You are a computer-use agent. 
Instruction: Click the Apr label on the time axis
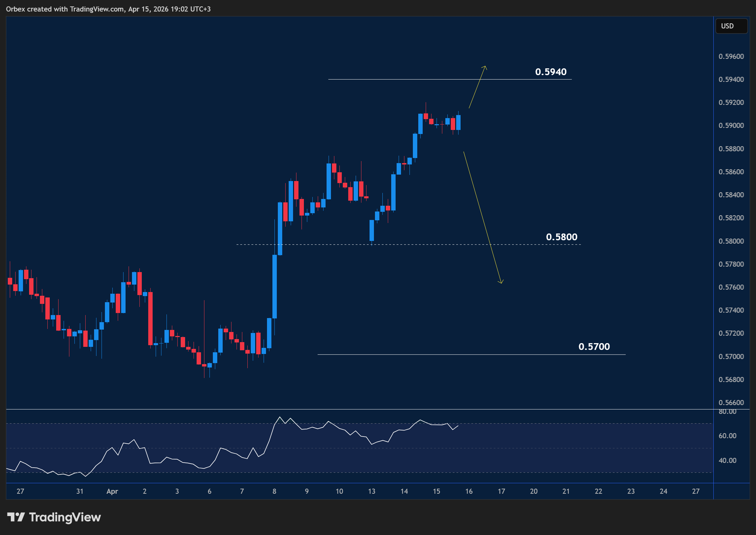112,491
